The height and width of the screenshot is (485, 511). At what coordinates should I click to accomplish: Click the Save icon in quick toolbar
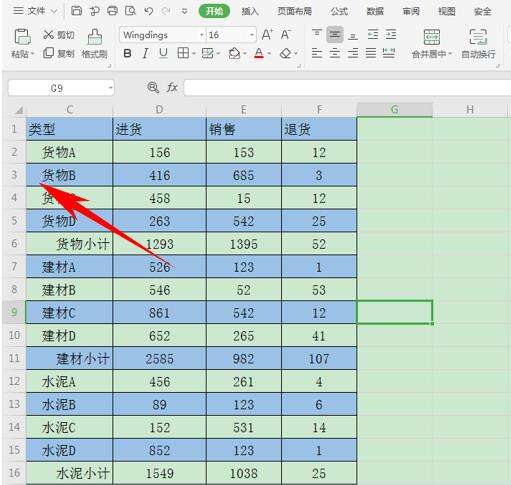click(x=76, y=11)
